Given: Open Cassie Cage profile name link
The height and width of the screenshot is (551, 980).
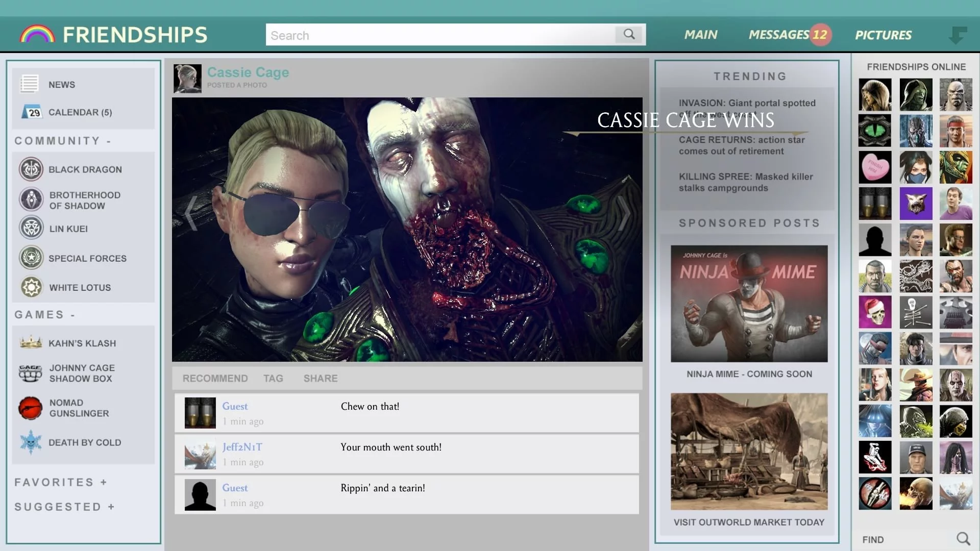Looking at the screenshot, I should tap(248, 72).
